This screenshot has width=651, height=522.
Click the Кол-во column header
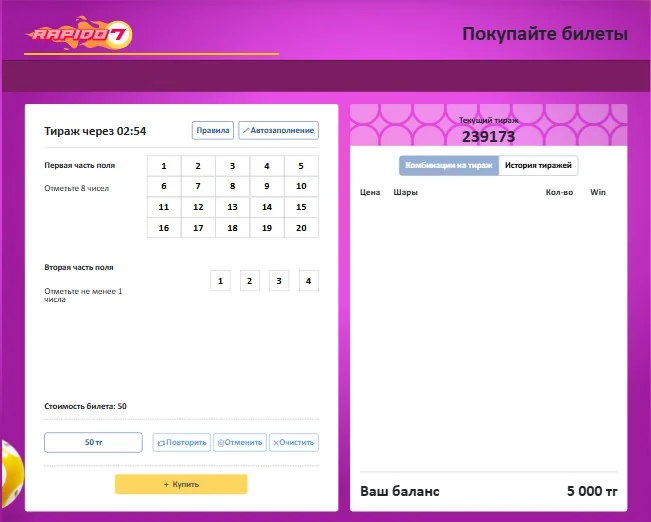(x=559, y=192)
